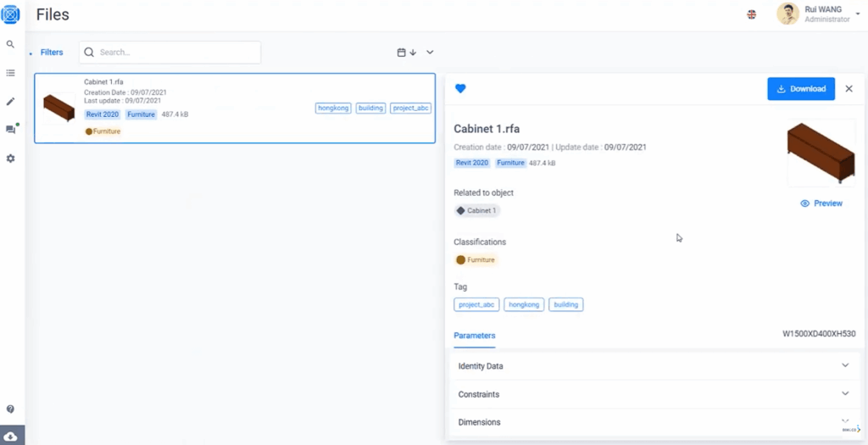868x445 pixels.
Task: Open the search icon in left sidebar
Action: point(10,44)
